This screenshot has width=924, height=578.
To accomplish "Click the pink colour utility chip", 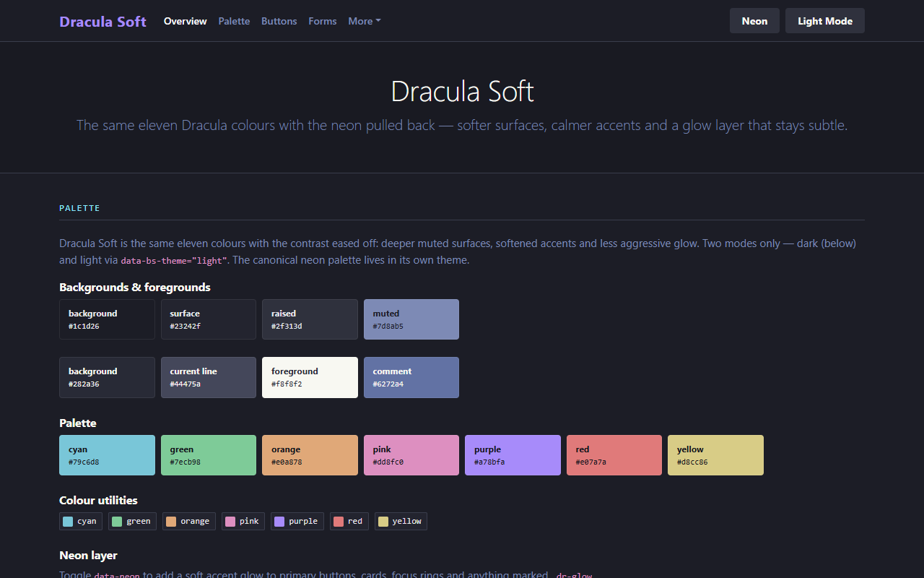I will [x=243, y=521].
